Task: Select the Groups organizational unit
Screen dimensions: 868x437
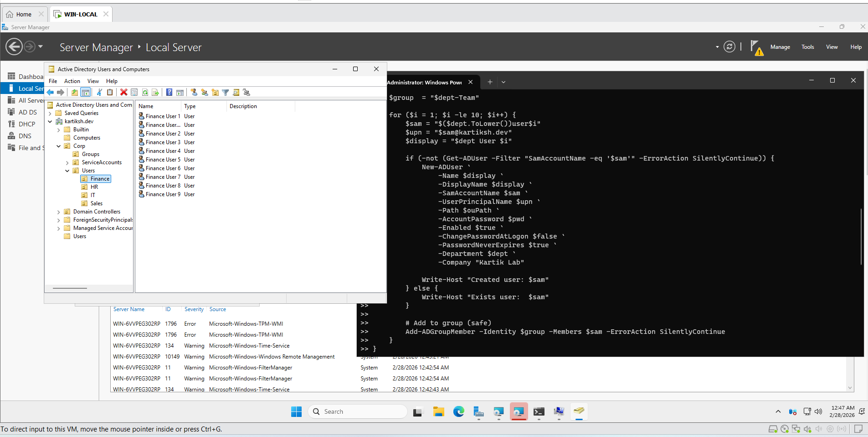Action: (x=90, y=154)
